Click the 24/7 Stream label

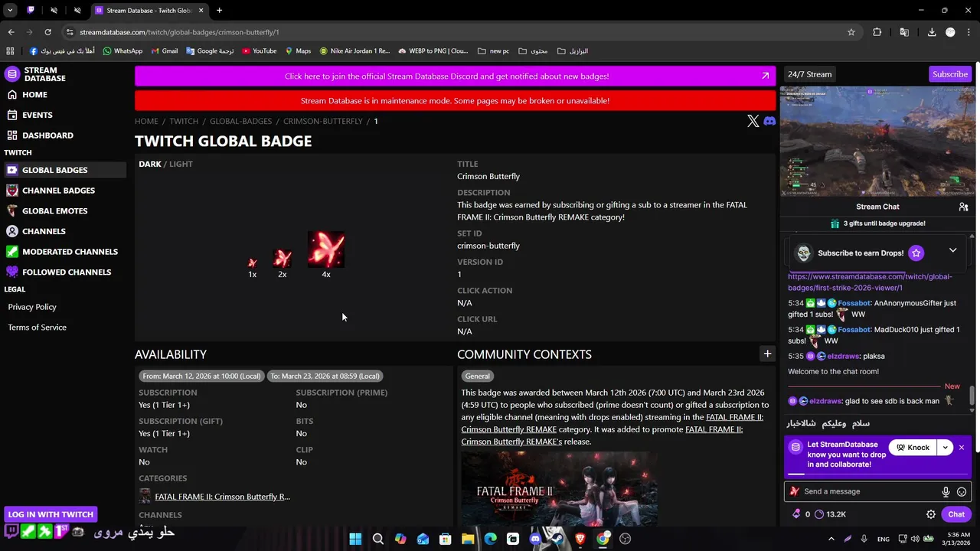pyautogui.click(x=809, y=74)
